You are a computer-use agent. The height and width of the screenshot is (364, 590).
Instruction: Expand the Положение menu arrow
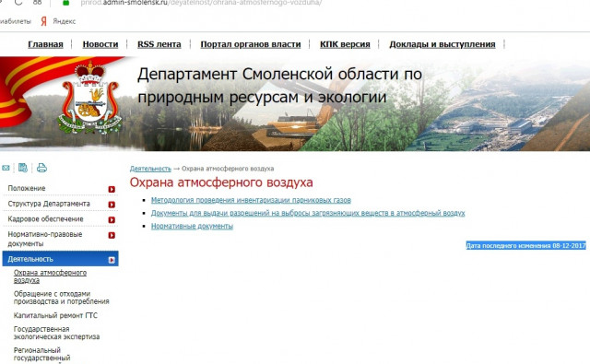pos(112,189)
